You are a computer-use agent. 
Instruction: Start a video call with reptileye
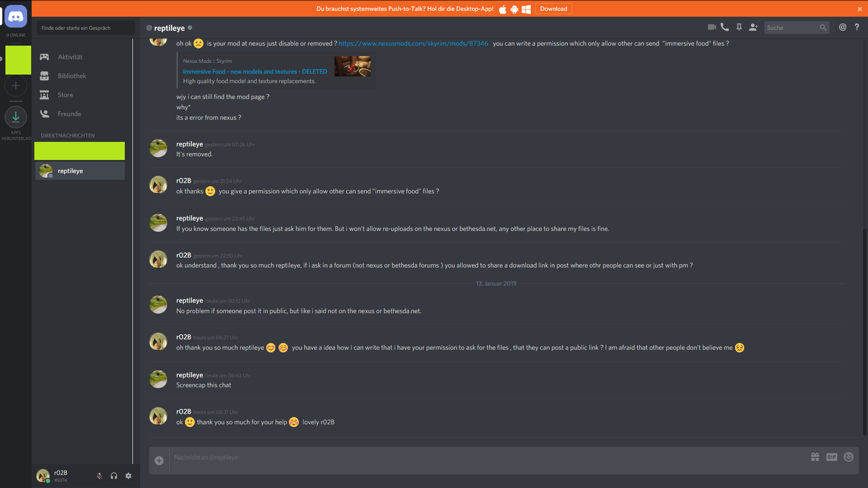pyautogui.click(x=712, y=27)
